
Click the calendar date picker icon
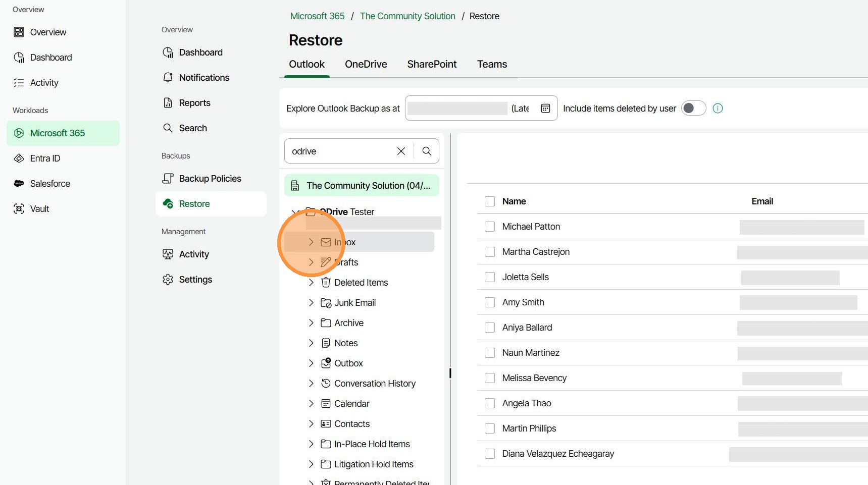pos(545,109)
